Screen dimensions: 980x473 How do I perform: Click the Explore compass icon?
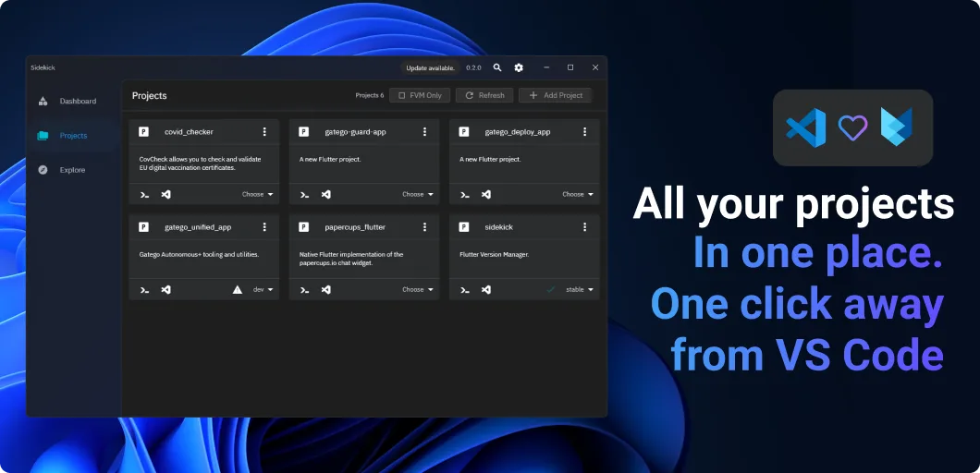click(x=43, y=170)
